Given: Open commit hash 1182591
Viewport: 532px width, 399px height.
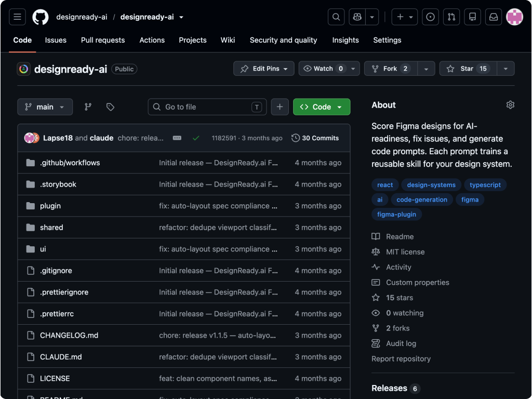Looking at the screenshot, I should pyautogui.click(x=224, y=138).
